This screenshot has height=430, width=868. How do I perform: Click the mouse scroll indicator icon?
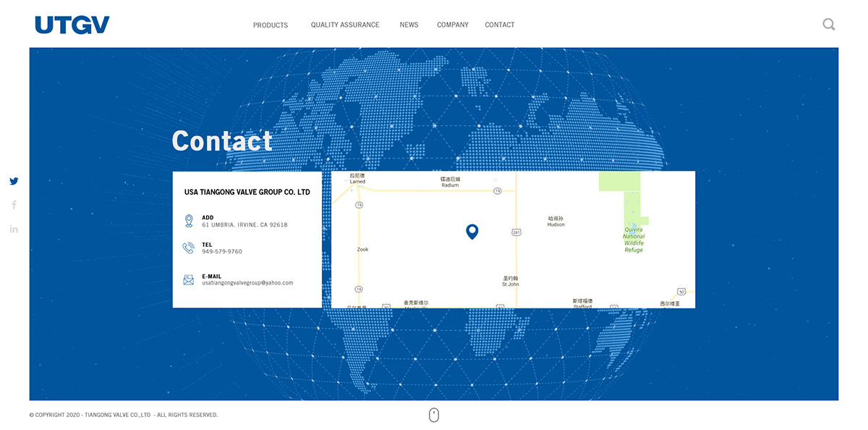(x=434, y=415)
